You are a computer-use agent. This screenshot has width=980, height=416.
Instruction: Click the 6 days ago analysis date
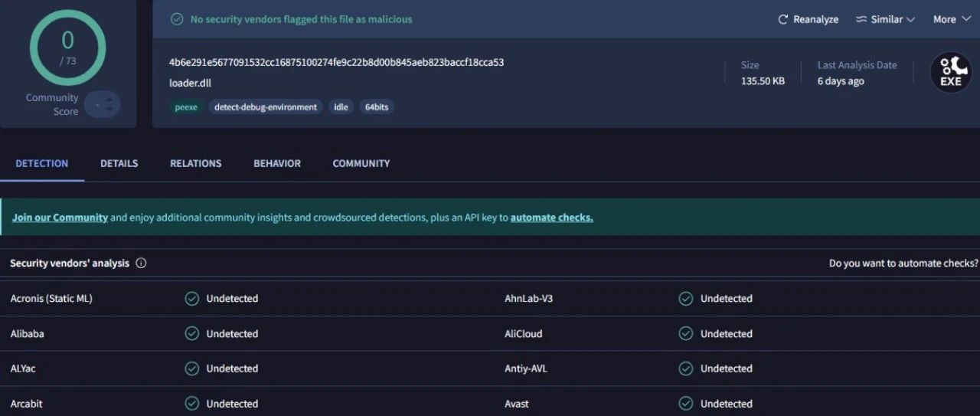[x=841, y=81]
